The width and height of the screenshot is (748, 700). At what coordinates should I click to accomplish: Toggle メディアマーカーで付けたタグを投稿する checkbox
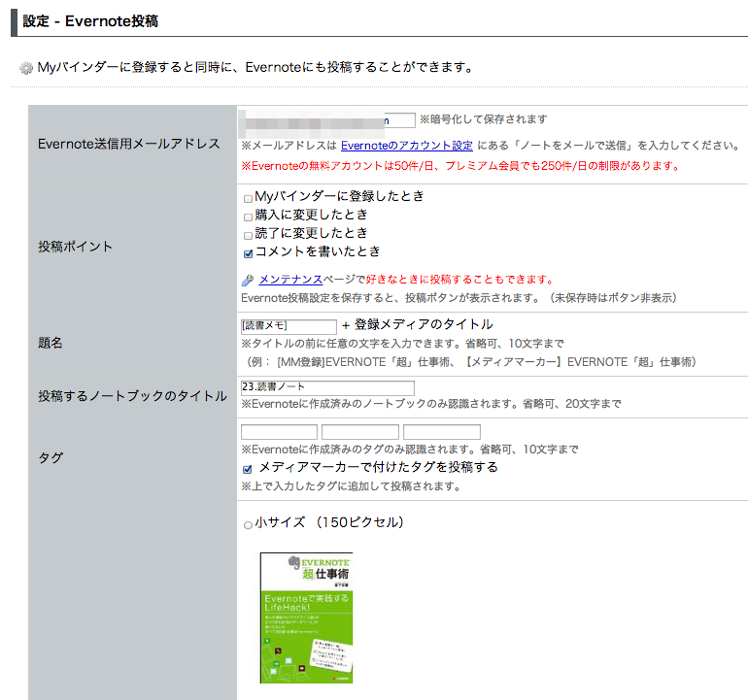coord(248,469)
